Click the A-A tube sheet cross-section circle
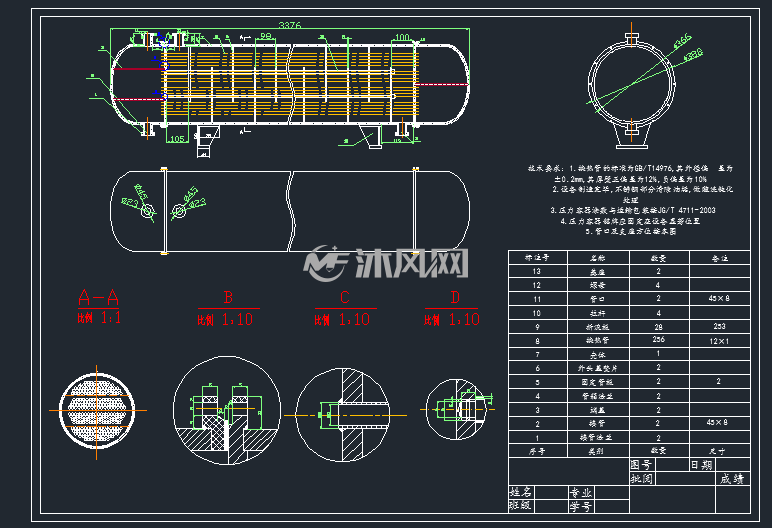772x528 pixels. [x=97, y=411]
